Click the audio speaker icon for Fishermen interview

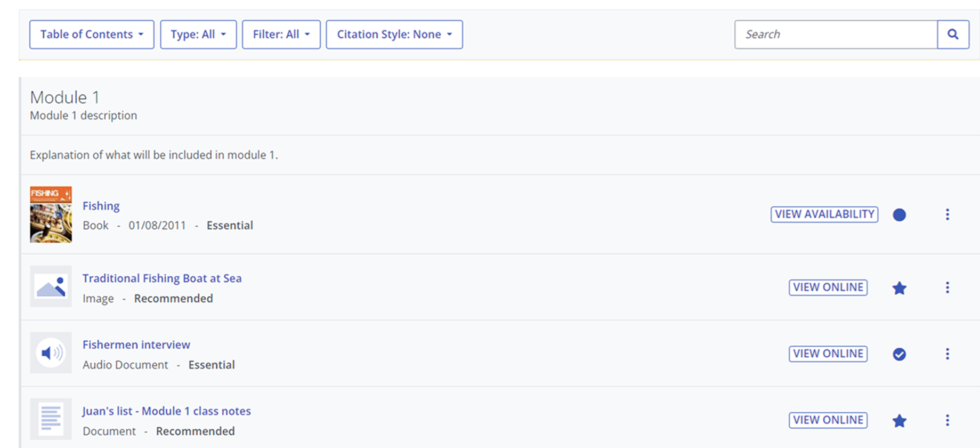[51, 353]
